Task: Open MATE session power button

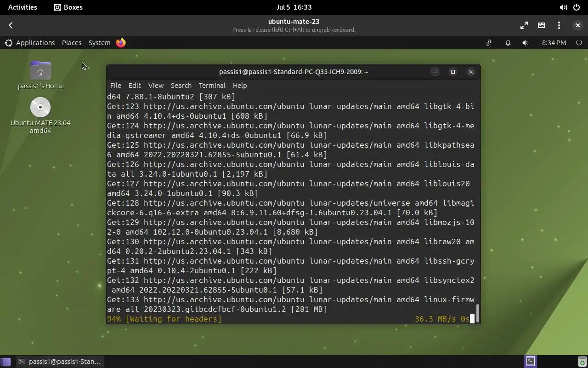Action: [x=579, y=43]
